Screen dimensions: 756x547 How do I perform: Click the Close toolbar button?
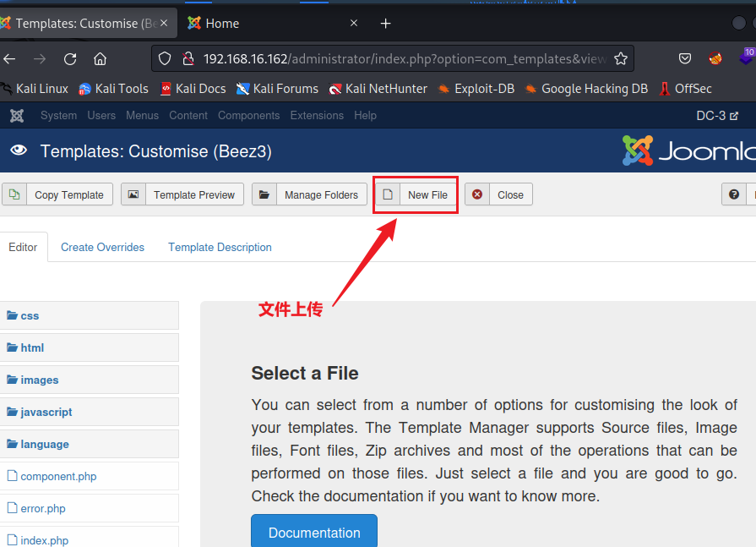click(x=499, y=194)
